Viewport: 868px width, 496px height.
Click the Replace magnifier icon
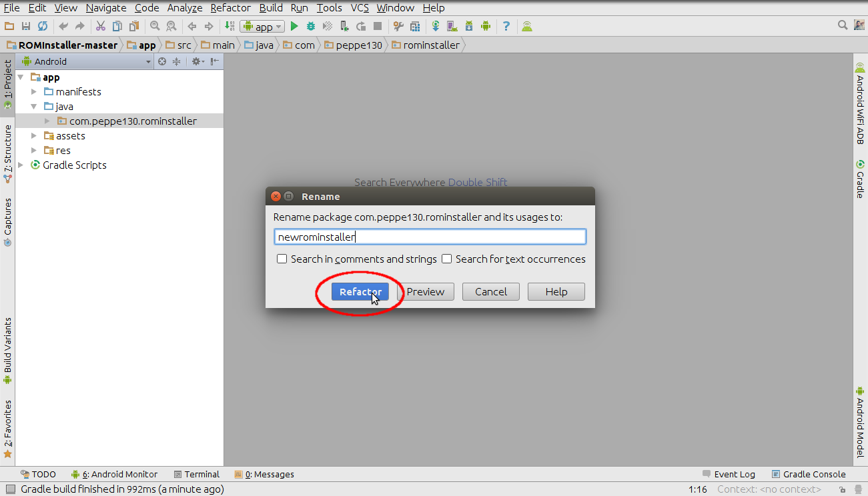(171, 26)
